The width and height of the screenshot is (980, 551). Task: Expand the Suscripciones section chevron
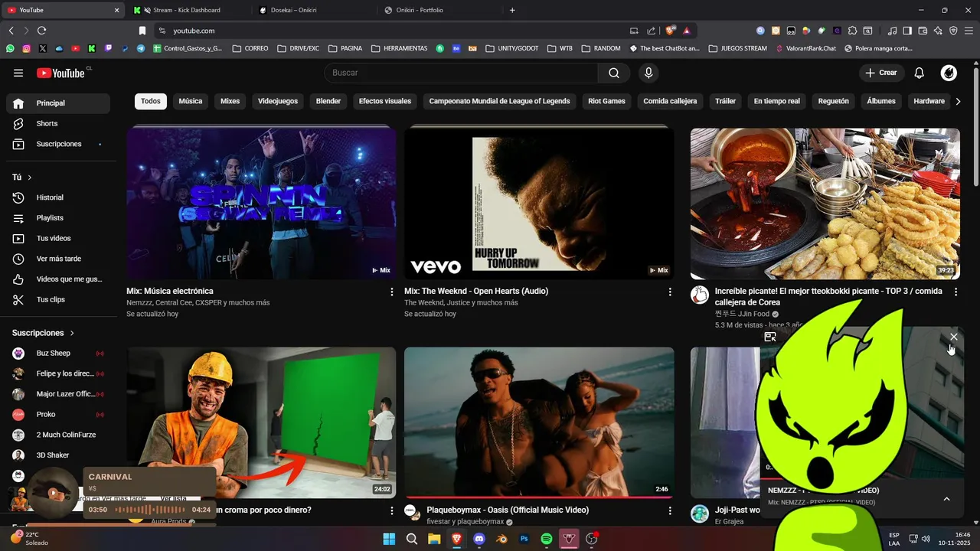(x=72, y=333)
